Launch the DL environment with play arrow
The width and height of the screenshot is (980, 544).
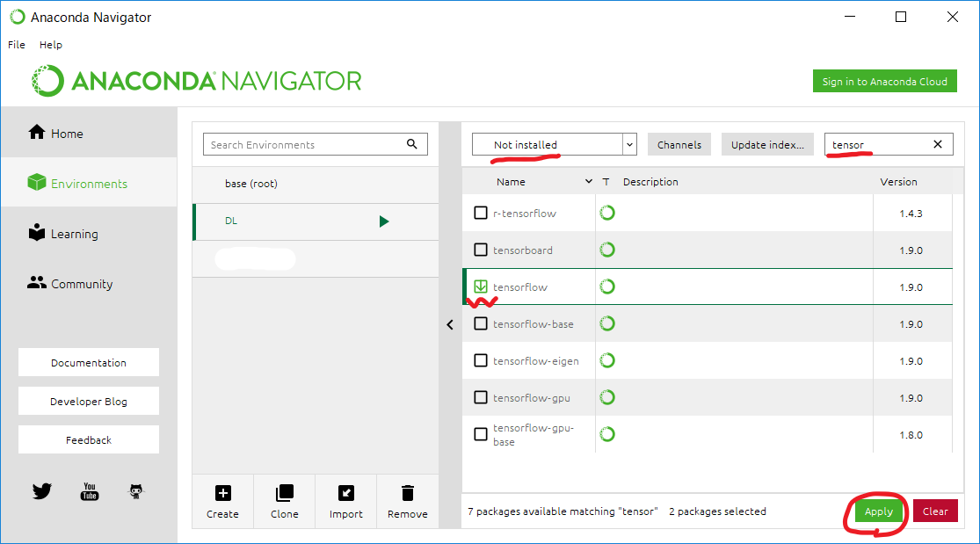tap(384, 221)
